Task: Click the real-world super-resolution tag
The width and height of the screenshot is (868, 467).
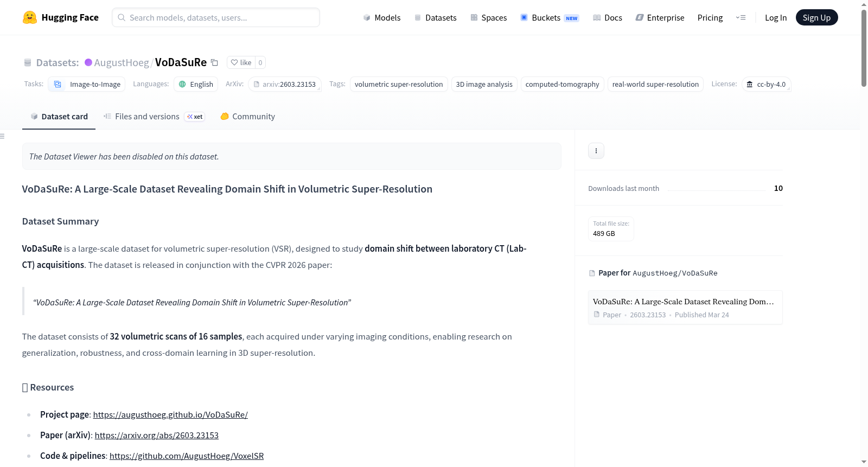Action: point(655,84)
